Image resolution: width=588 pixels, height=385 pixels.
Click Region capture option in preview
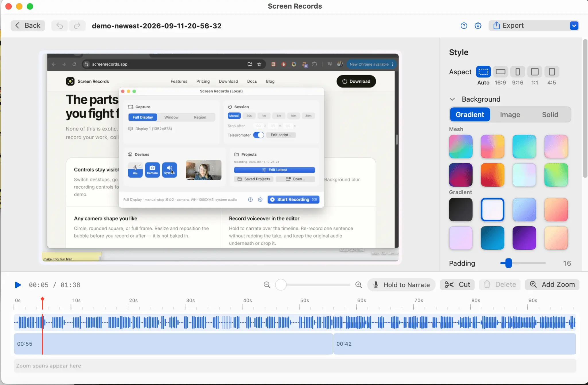tap(200, 117)
